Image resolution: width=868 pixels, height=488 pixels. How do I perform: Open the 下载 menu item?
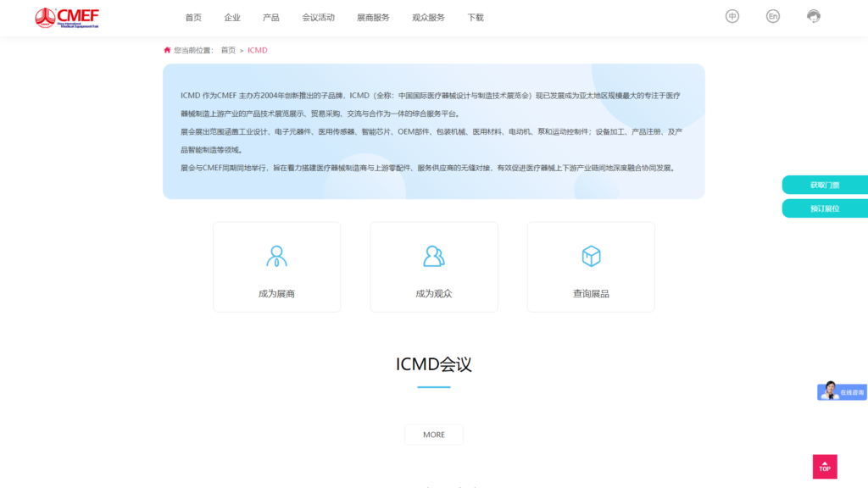coord(476,18)
